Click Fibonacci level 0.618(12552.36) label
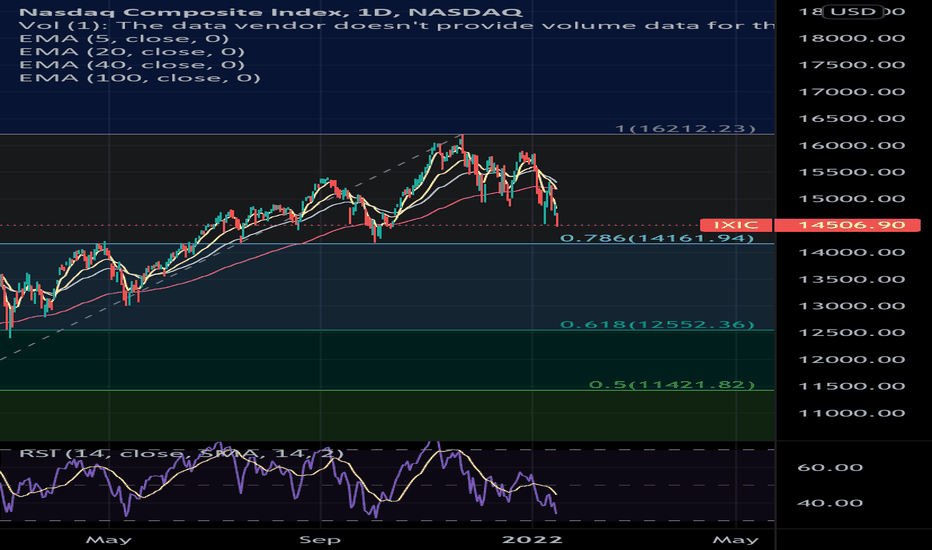This screenshot has height=550, width=932. pyautogui.click(x=657, y=324)
